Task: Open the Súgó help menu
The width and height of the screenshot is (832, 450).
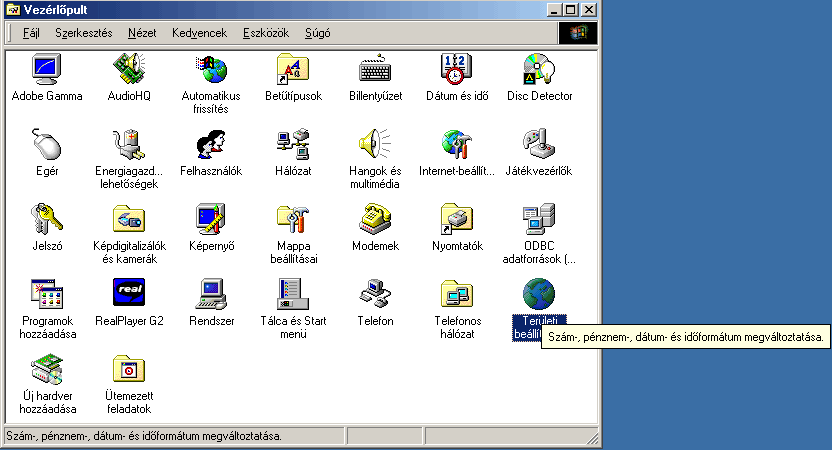Action: 316,33
